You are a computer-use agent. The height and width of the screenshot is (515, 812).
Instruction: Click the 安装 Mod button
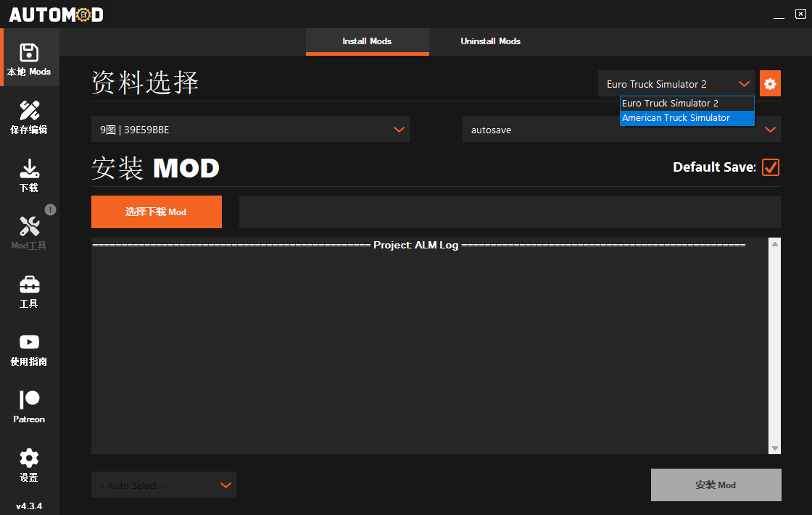pyautogui.click(x=716, y=485)
